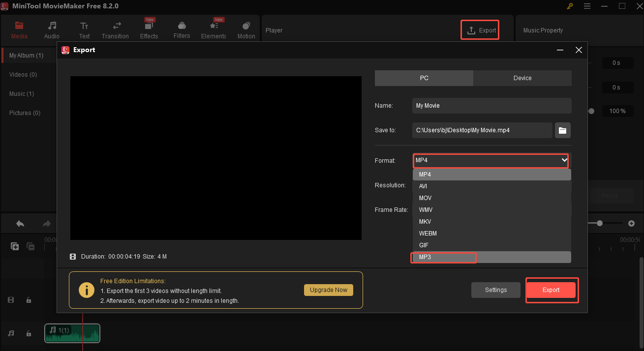Click the audio track music note icon
The image size is (644, 351).
tap(11, 334)
